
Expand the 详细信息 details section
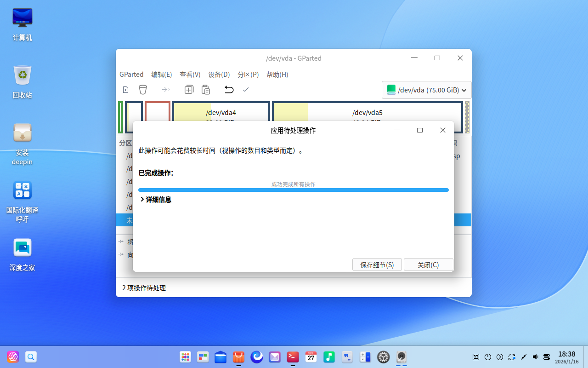(x=156, y=200)
